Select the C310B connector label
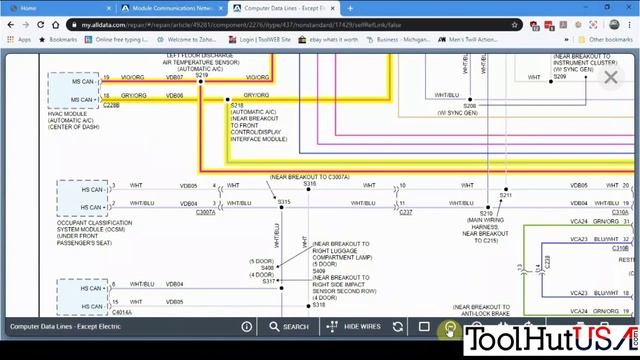Screen dimensions: 640x360 coord(620,248)
